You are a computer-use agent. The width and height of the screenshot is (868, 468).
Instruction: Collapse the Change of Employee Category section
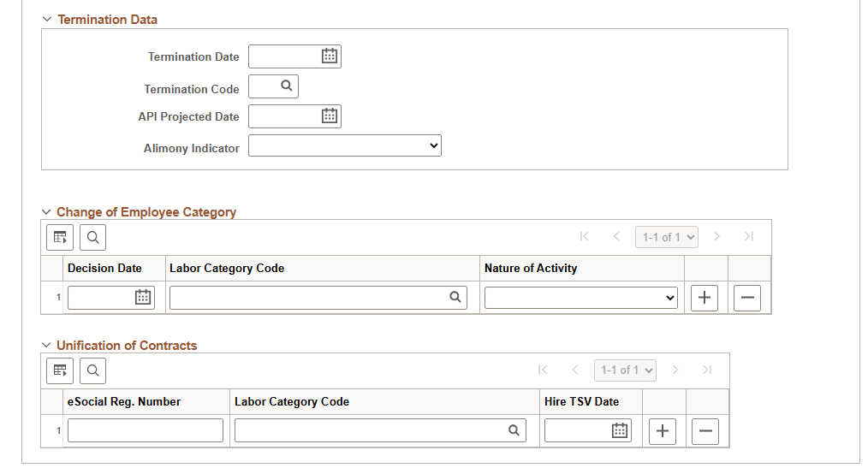point(46,212)
